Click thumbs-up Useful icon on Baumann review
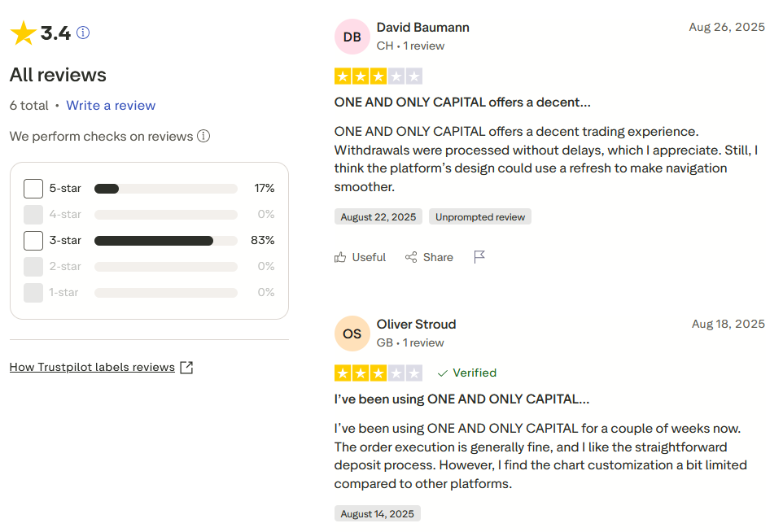Viewport: 783px width, 532px height. tap(340, 257)
